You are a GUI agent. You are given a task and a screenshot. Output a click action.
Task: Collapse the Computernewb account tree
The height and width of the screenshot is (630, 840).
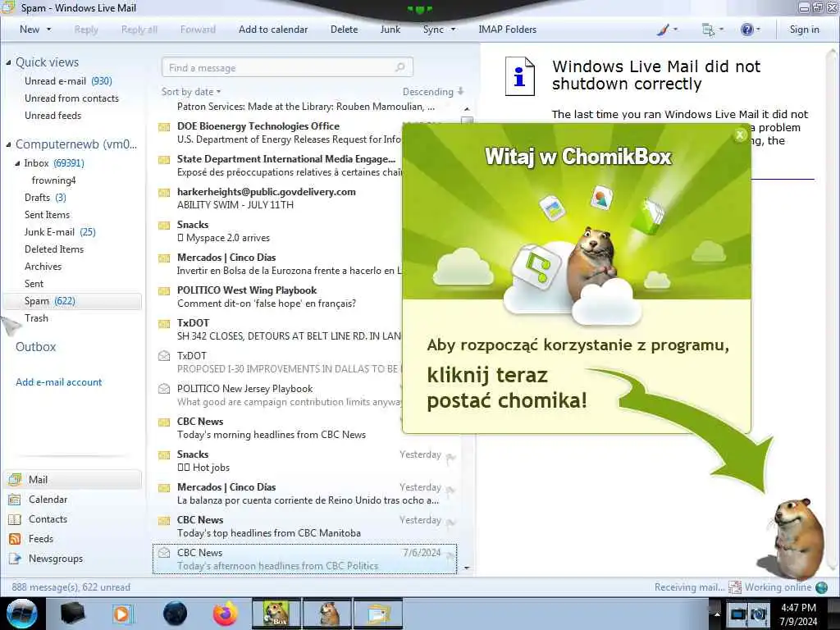pos(8,144)
